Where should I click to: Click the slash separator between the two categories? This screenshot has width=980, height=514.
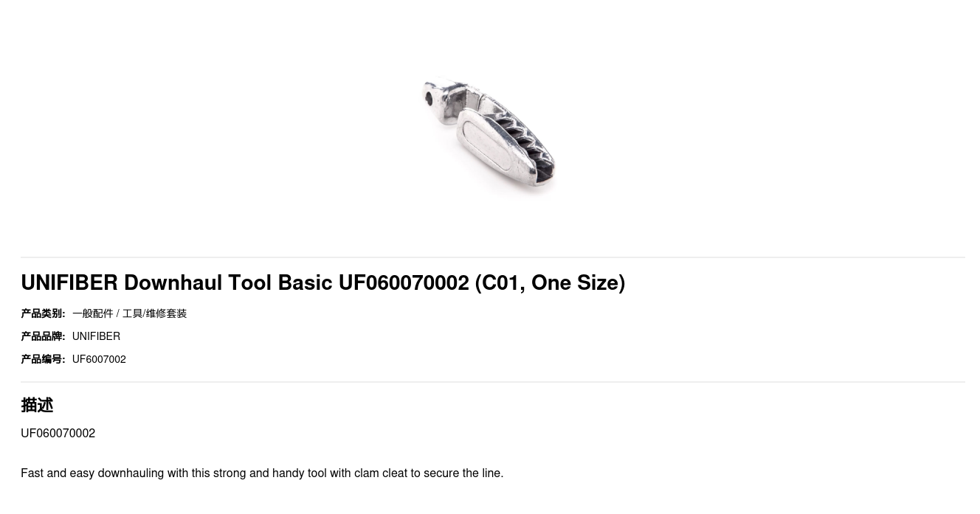(x=118, y=313)
